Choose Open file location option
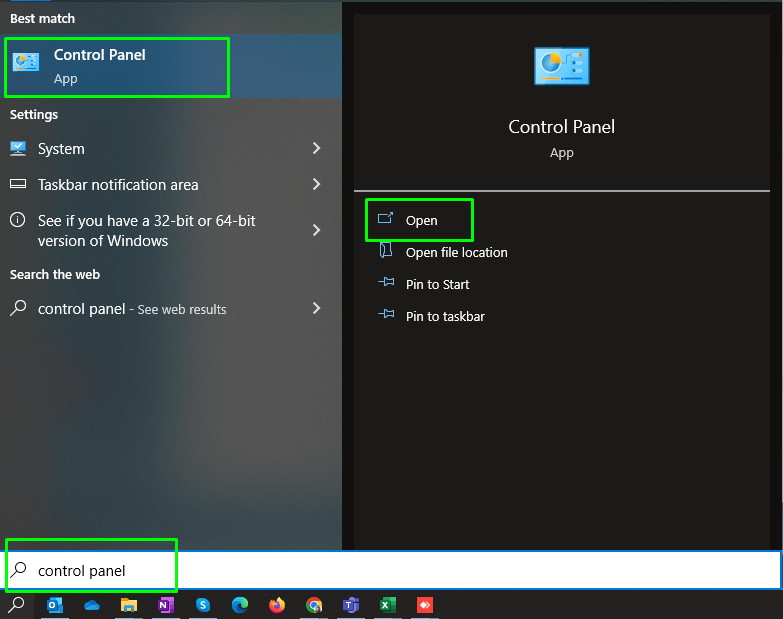 (456, 252)
